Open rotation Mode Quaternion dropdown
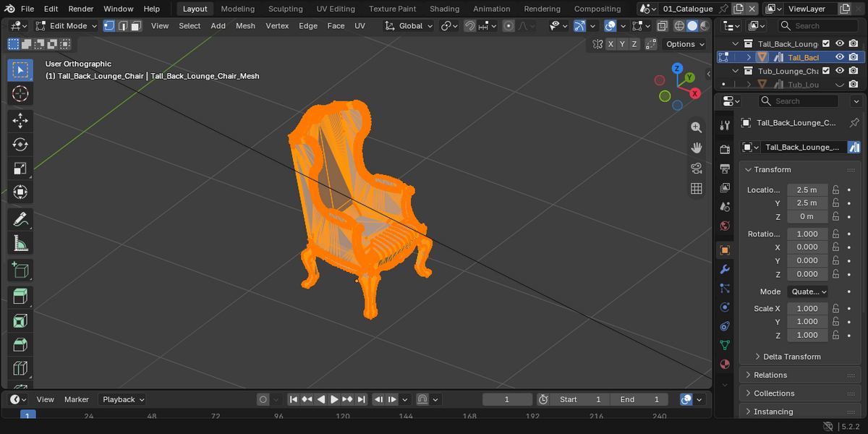 click(x=808, y=292)
